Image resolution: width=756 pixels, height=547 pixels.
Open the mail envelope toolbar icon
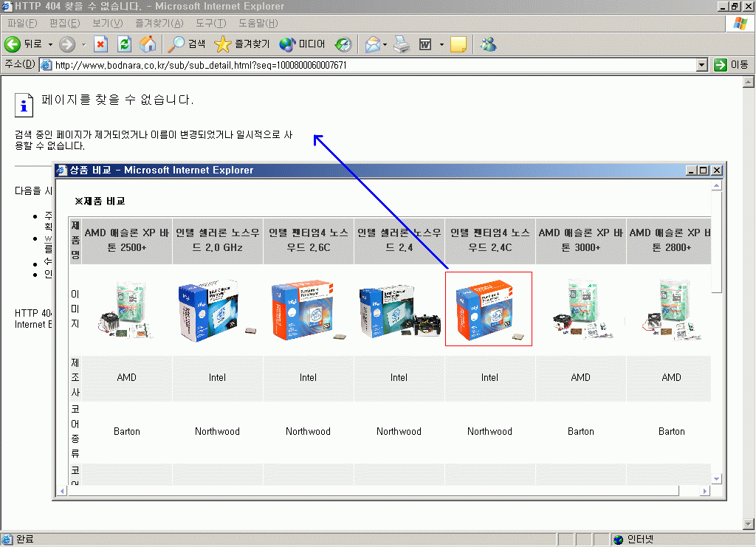[x=373, y=44]
